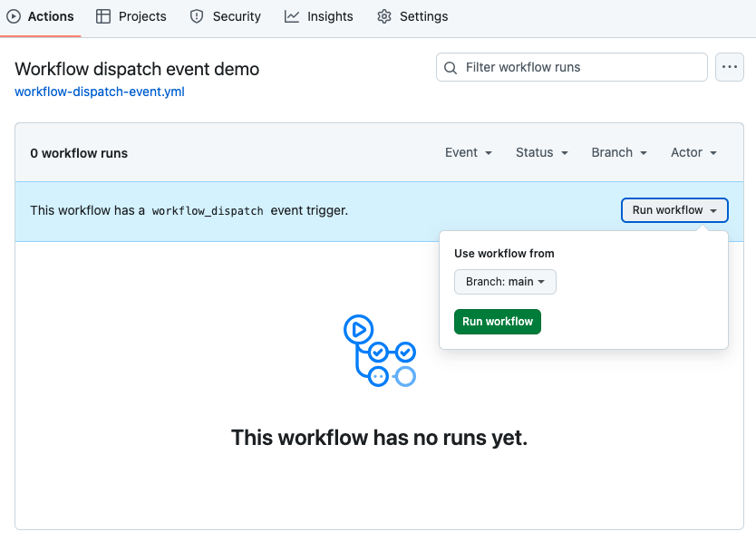The width and height of the screenshot is (756, 551).
Task: Go to the Security tab
Action: (x=225, y=16)
